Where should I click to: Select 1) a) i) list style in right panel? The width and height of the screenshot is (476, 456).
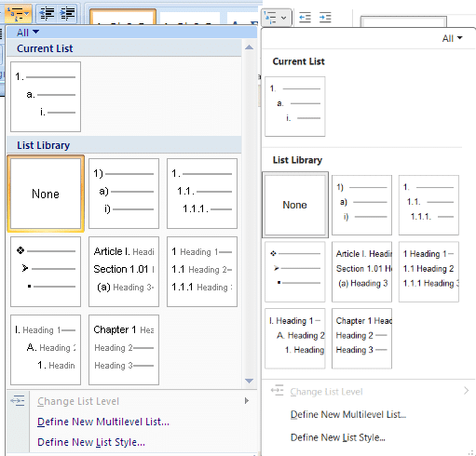tap(361, 205)
